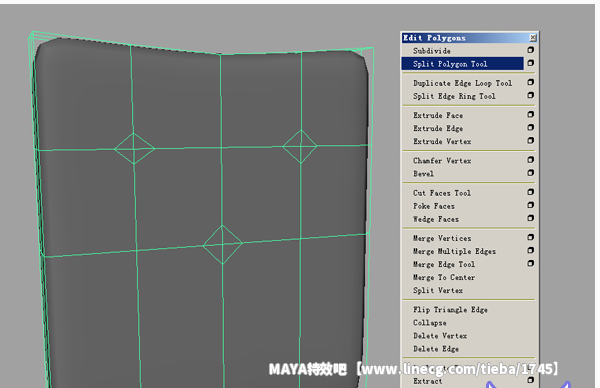Open options box for Chamfer Vertex

[530, 160]
